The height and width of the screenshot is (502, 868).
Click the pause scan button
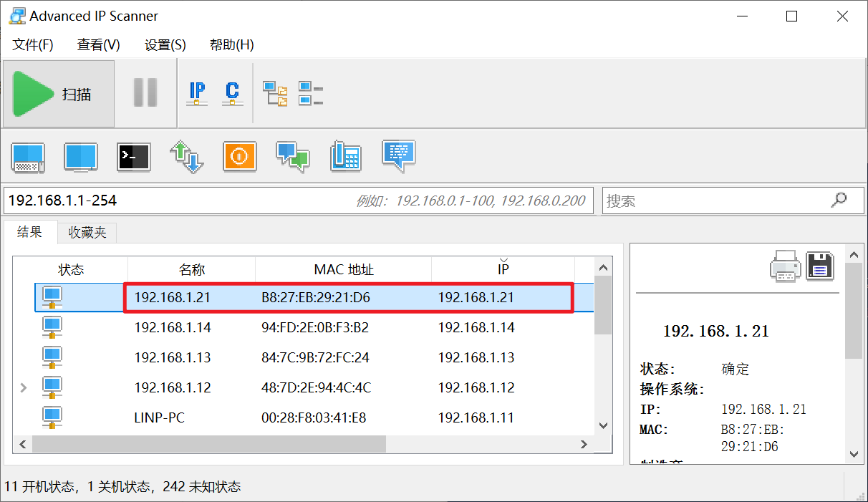pyautogui.click(x=145, y=93)
